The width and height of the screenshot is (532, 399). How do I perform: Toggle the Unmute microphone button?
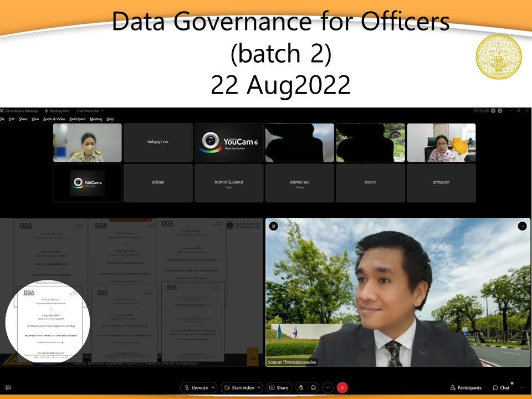pos(196,387)
